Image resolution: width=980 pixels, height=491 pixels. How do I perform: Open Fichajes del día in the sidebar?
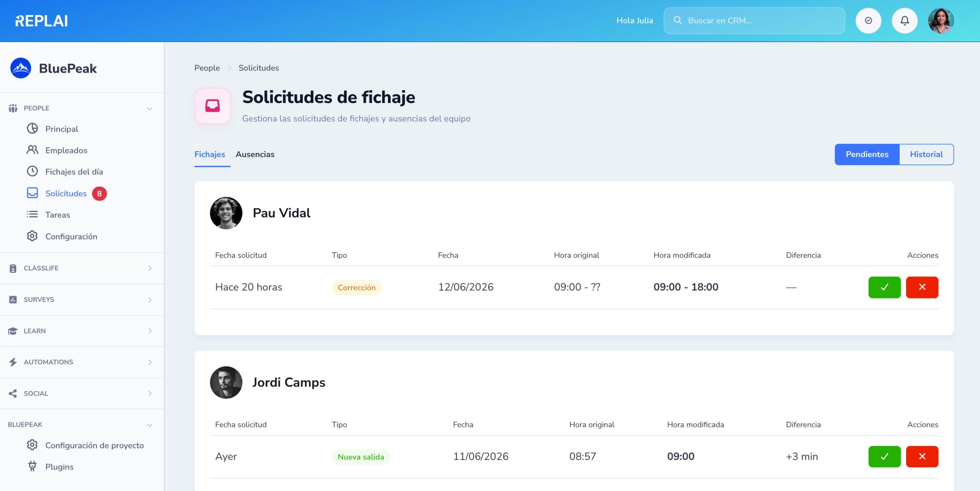tap(74, 172)
